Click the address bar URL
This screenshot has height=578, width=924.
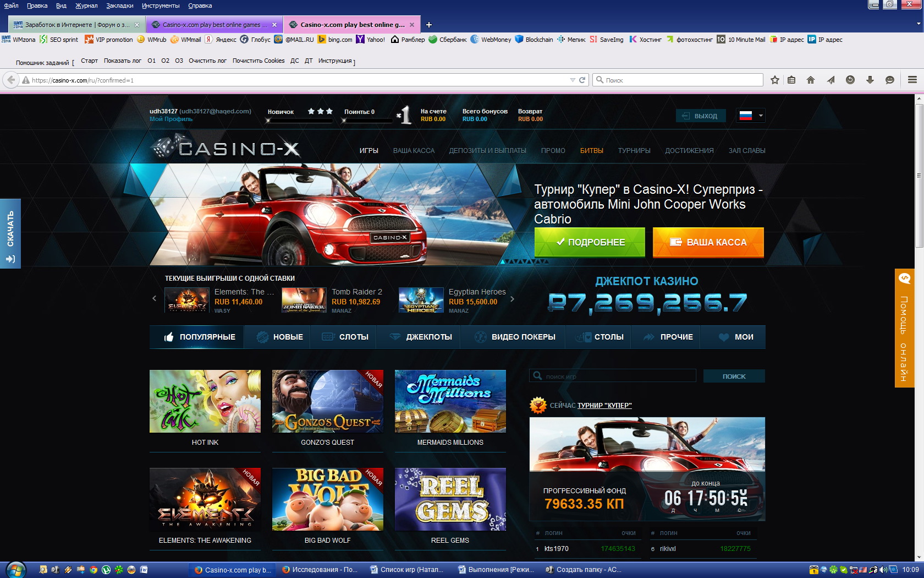coord(297,80)
